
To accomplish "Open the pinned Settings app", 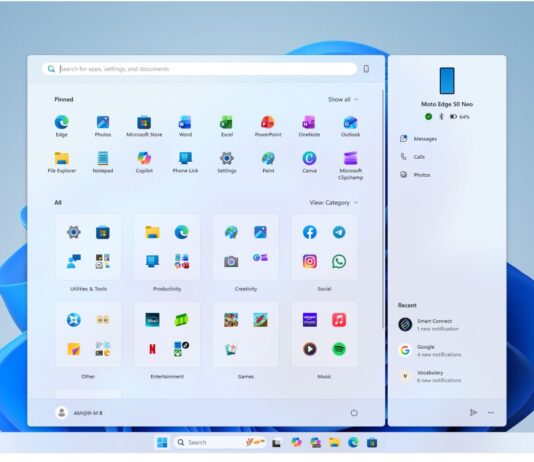I will (227, 162).
